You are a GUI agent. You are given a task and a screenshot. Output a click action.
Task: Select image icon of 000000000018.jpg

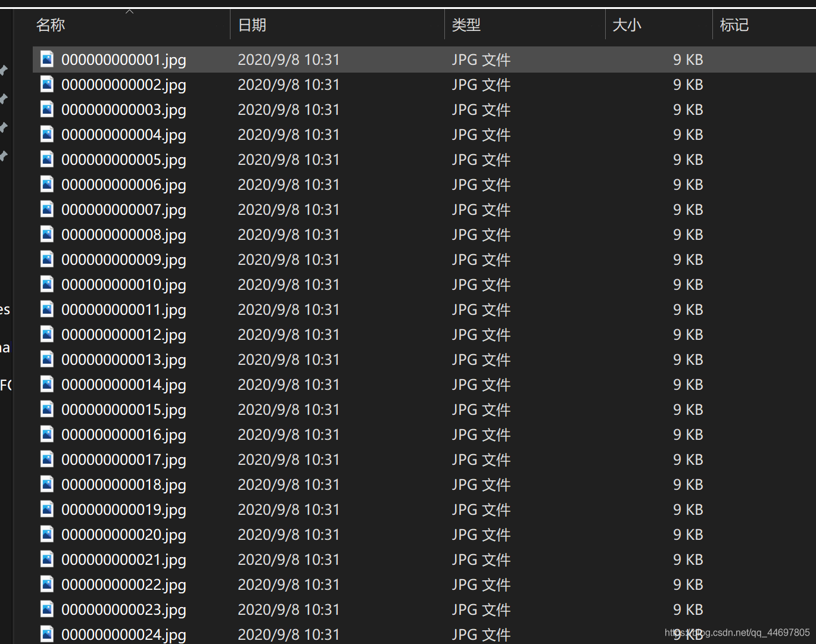47,484
